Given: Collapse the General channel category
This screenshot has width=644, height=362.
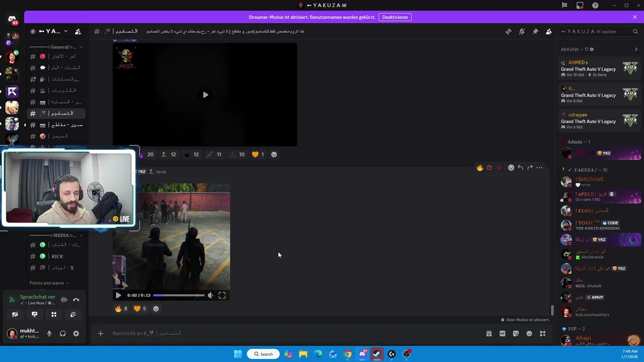Looking at the screenshot, I should tap(56, 47).
